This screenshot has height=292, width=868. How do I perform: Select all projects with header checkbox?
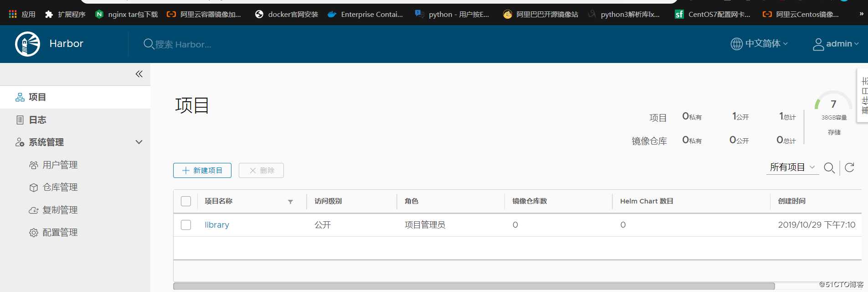click(x=186, y=201)
